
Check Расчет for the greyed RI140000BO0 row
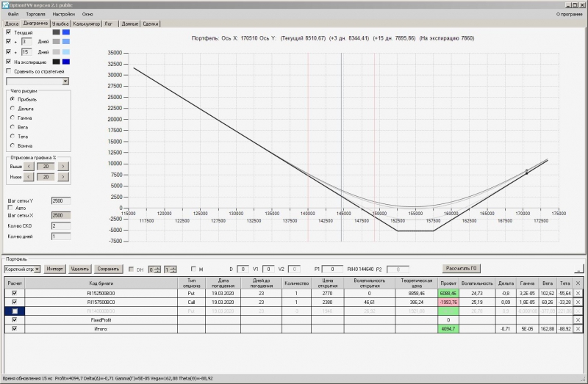coord(15,311)
